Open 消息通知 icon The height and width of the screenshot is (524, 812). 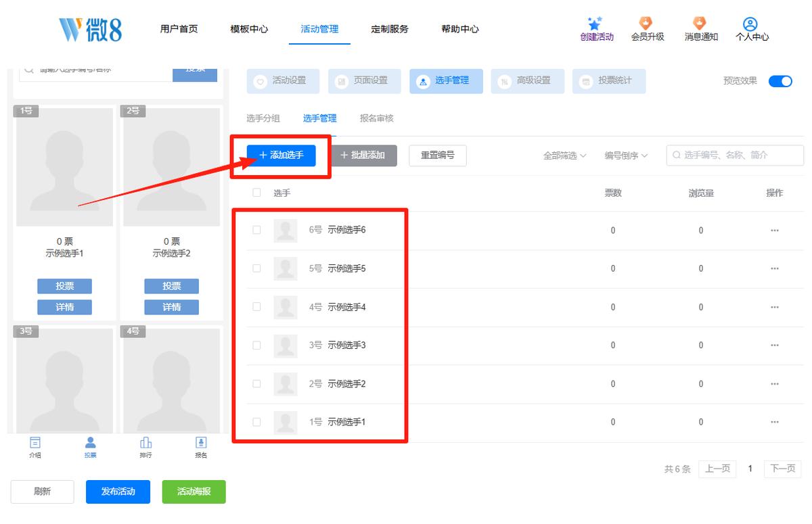tap(700, 24)
